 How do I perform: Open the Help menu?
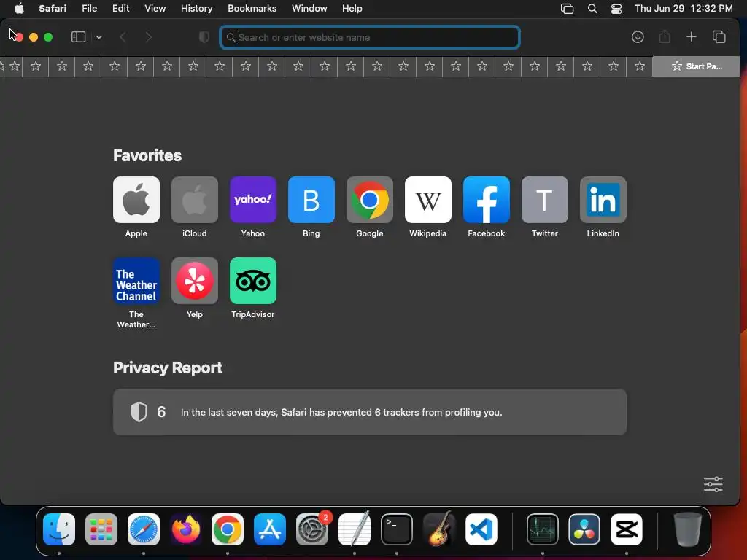352,8
